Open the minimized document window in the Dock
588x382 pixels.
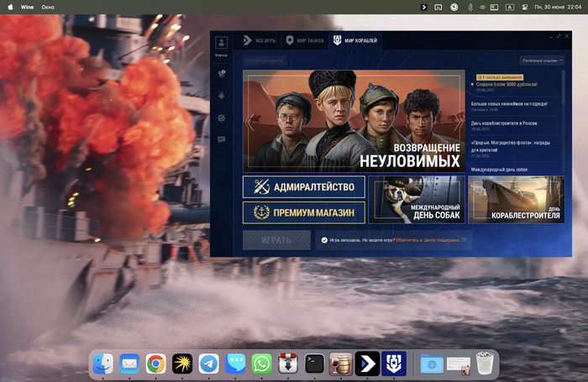click(x=459, y=365)
